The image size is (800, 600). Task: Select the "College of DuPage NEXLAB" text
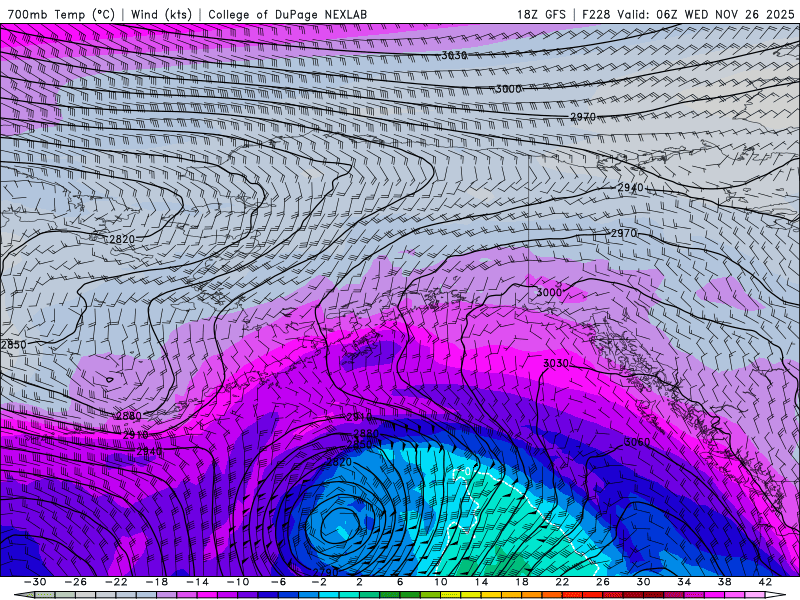(x=287, y=14)
